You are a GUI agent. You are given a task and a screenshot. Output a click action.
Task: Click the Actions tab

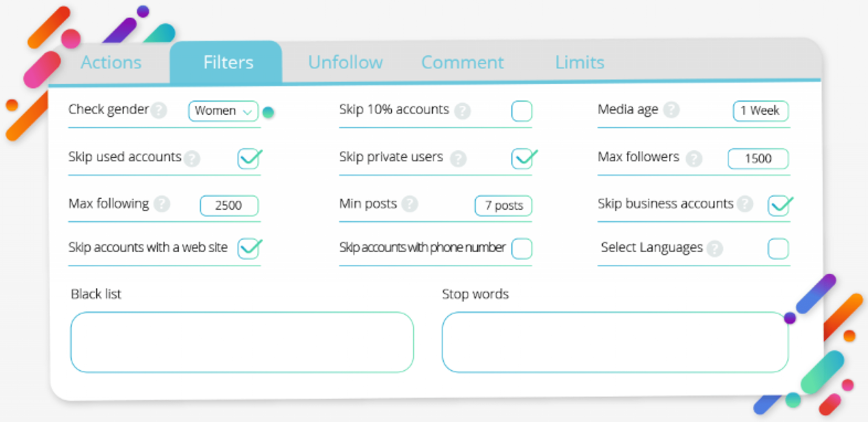(x=111, y=62)
